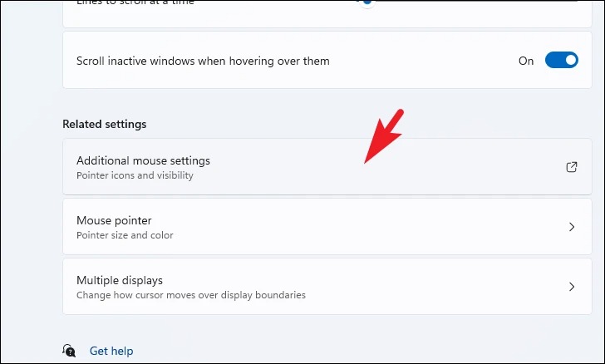This screenshot has width=605, height=364.
Task: Expand the Multiple displays chevron arrow
Action: point(572,287)
